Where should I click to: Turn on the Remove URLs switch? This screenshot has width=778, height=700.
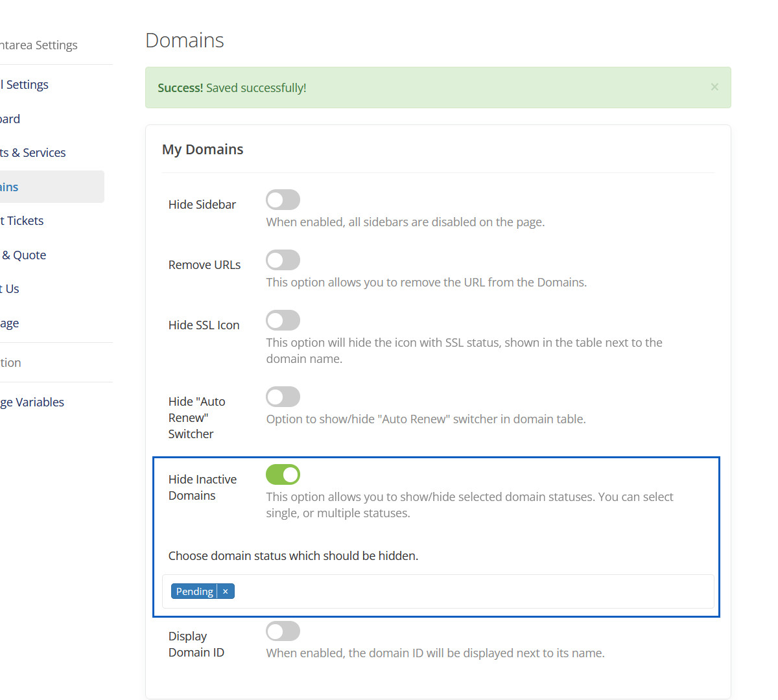pyautogui.click(x=283, y=260)
